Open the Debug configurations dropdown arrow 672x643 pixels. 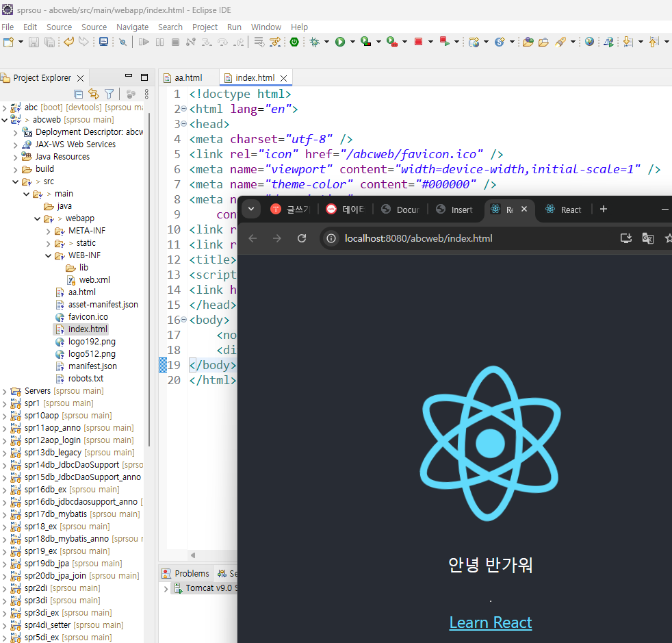[326, 42]
